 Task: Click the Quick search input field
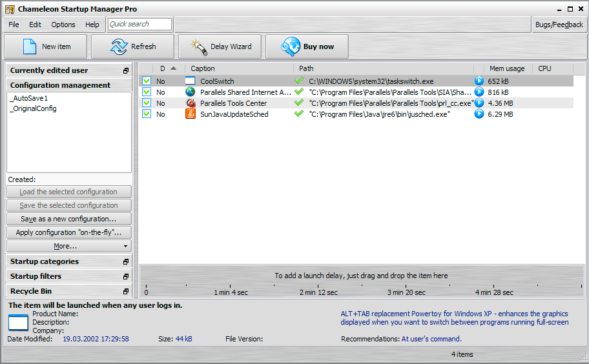click(x=139, y=24)
